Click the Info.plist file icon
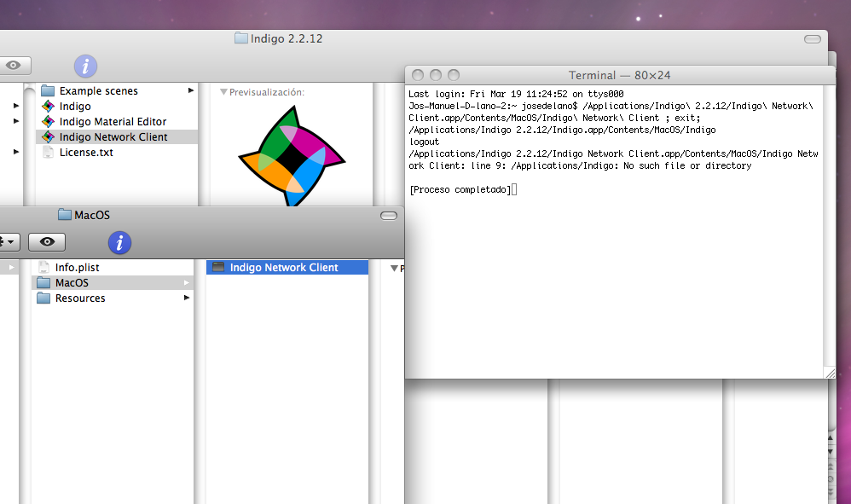The width and height of the screenshot is (851, 504). (x=43, y=268)
